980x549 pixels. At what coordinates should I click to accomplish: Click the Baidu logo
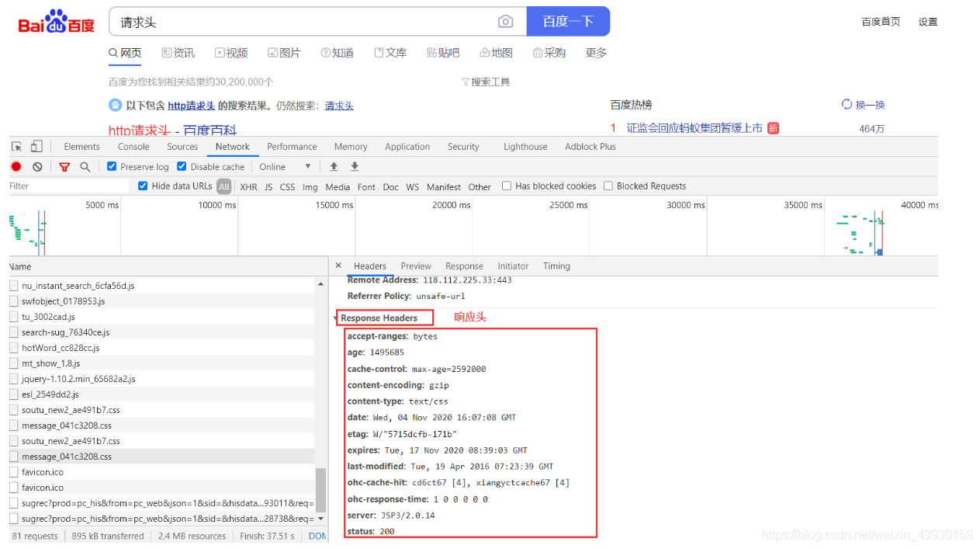pyautogui.click(x=57, y=23)
